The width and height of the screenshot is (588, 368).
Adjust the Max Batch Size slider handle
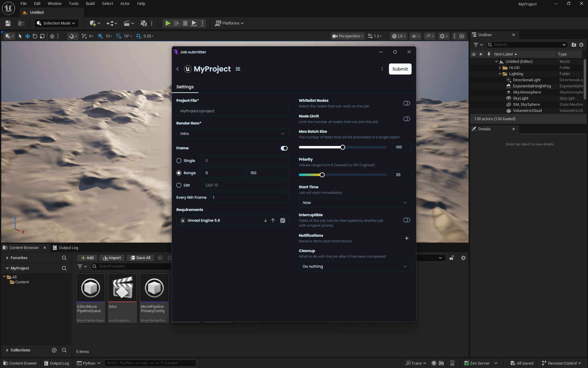pos(343,147)
